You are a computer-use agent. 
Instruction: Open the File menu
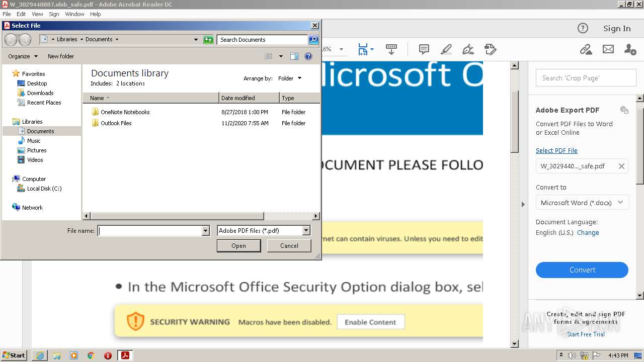click(x=7, y=14)
